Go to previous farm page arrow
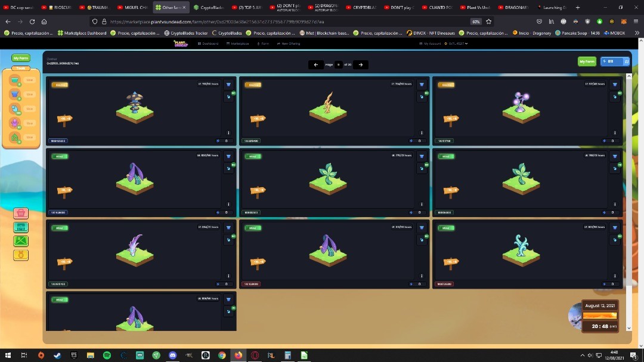This screenshot has height=362, width=644. point(316,64)
